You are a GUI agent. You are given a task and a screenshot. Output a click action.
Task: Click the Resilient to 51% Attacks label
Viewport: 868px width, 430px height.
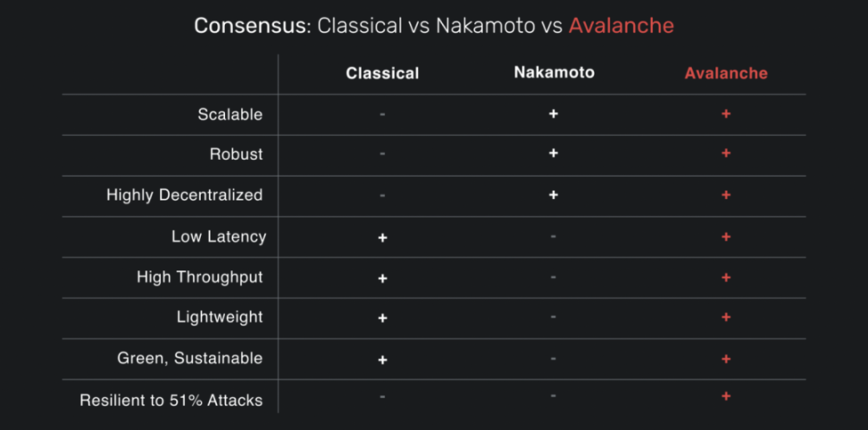click(171, 400)
